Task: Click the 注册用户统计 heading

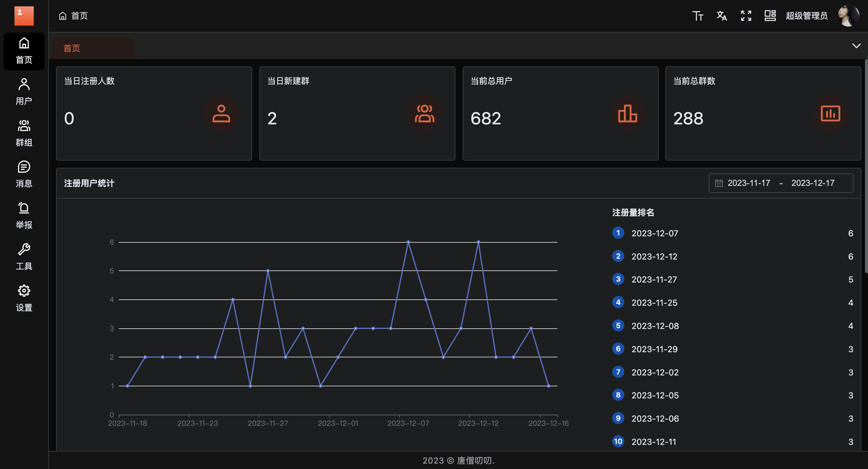Action: click(x=89, y=183)
